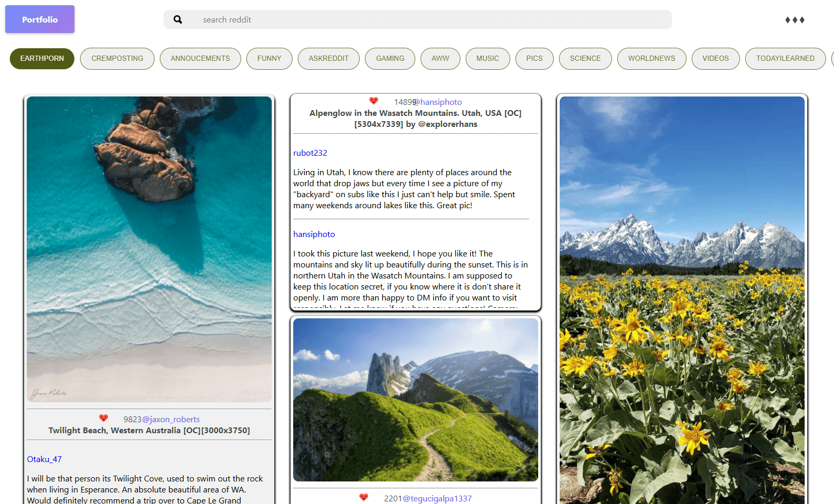
Task: Choose the FUNNY category pill
Action: click(x=269, y=58)
